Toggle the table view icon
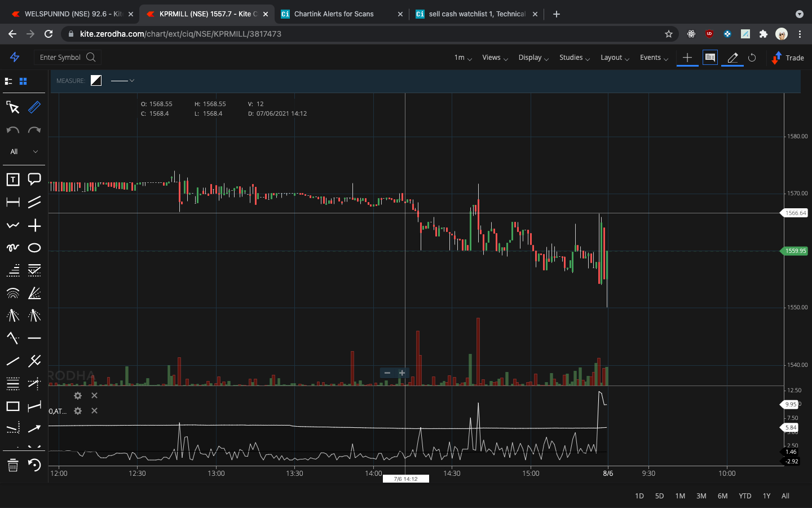Viewport: 812px width, 508px height. click(709, 58)
